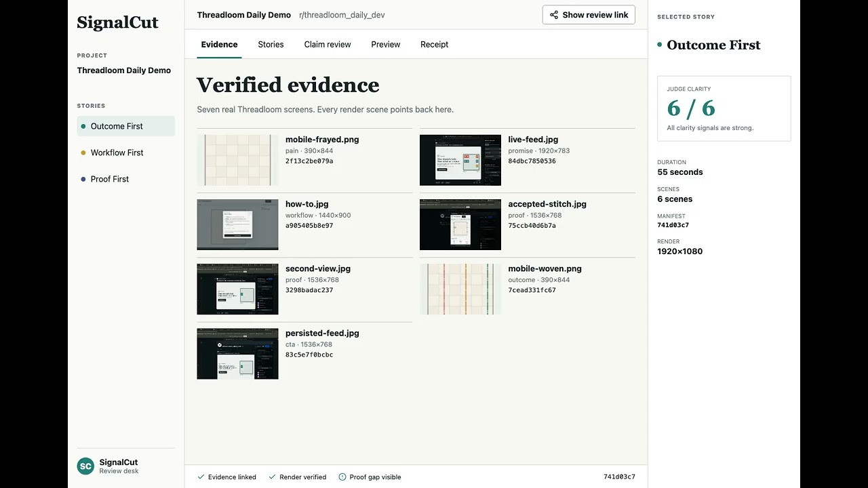Click the 55 seconds duration value
This screenshot has height=488, width=868.
680,172
